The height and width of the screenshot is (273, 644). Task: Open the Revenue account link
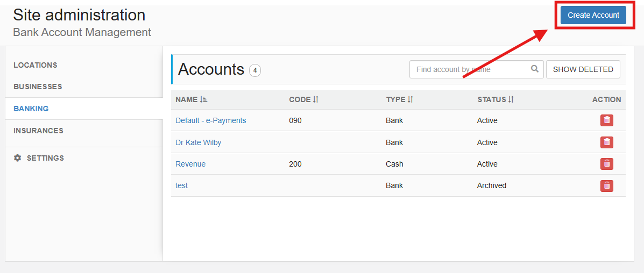point(190,164)
